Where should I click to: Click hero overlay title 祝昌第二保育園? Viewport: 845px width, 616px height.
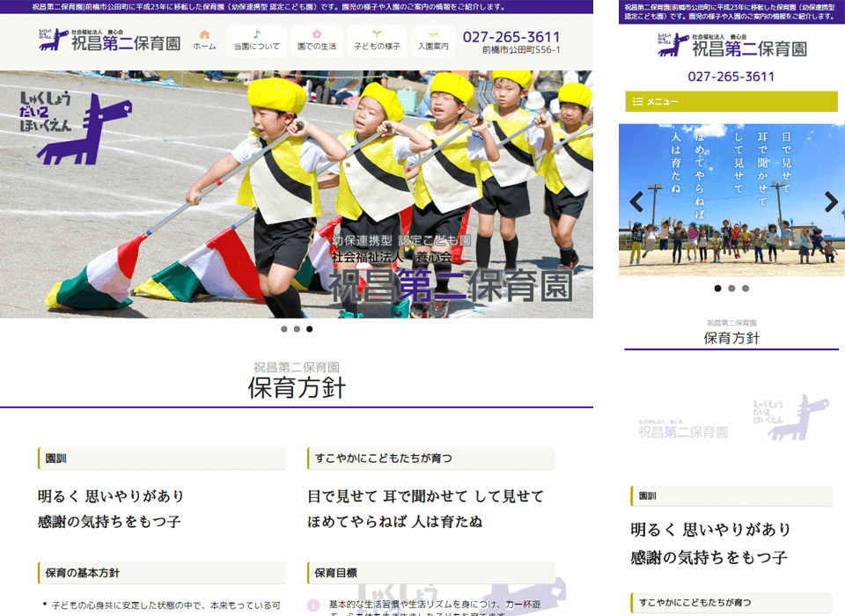click(x=451, y=286)
